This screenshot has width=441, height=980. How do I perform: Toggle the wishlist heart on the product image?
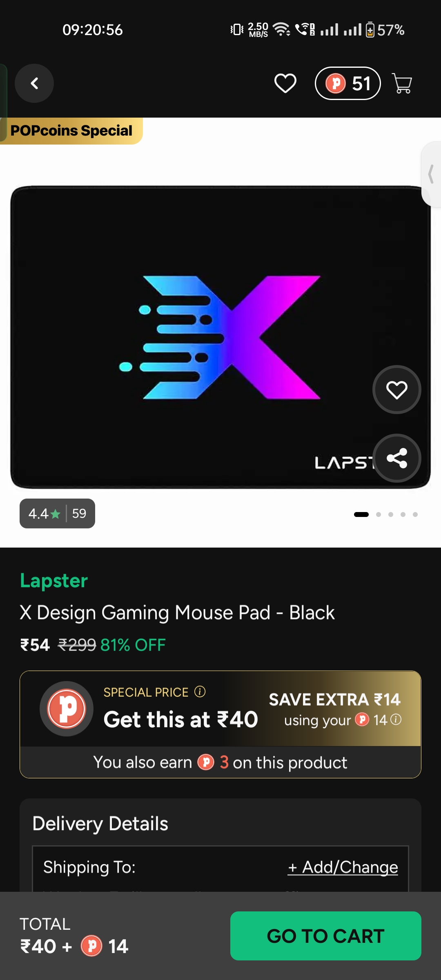396,390
